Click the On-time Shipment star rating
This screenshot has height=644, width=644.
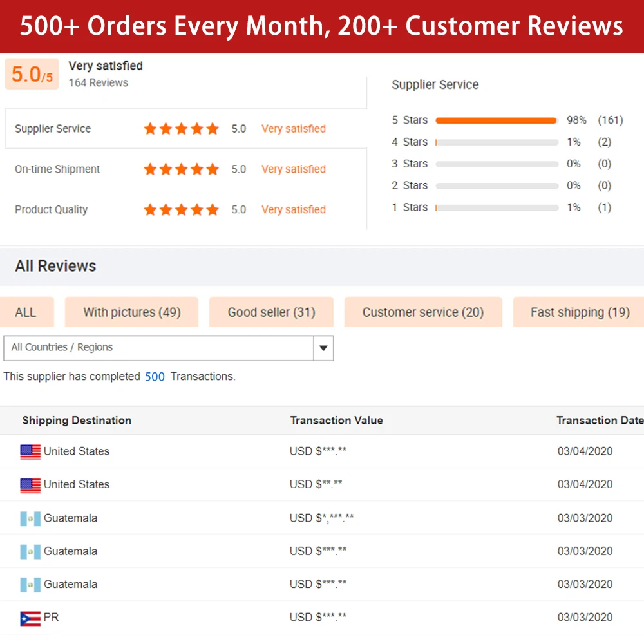pos(181,169)
